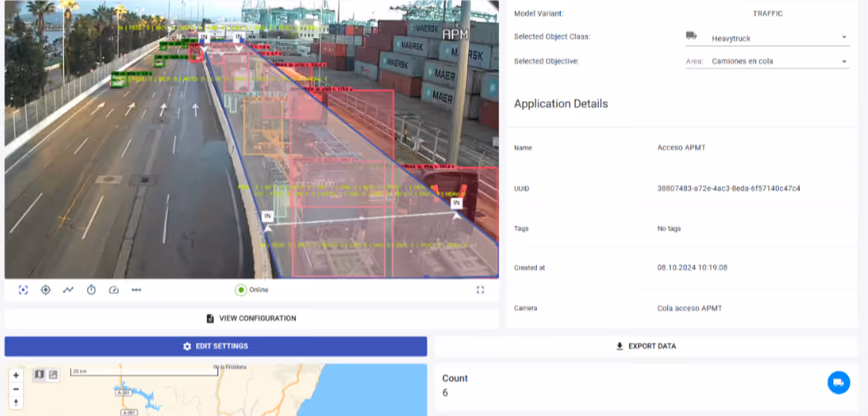The image size is (868, 416).
Task: Click the TRAFFIC model variant value
Action: (768, 13)
